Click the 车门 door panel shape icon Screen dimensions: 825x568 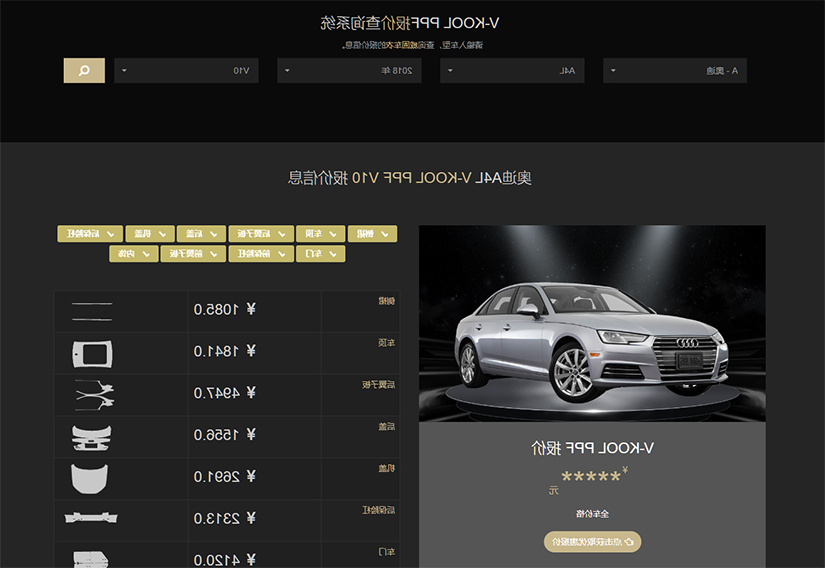click(90, 559)
